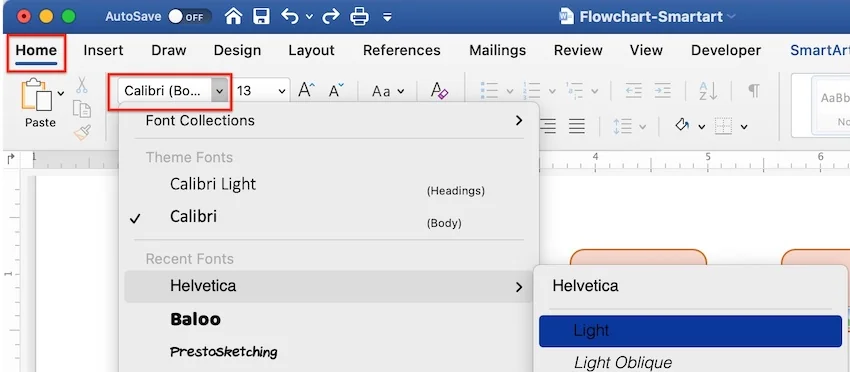Apply numbered list formatting
The height and width of the screenshot is (372, 850).
[532, 91]
